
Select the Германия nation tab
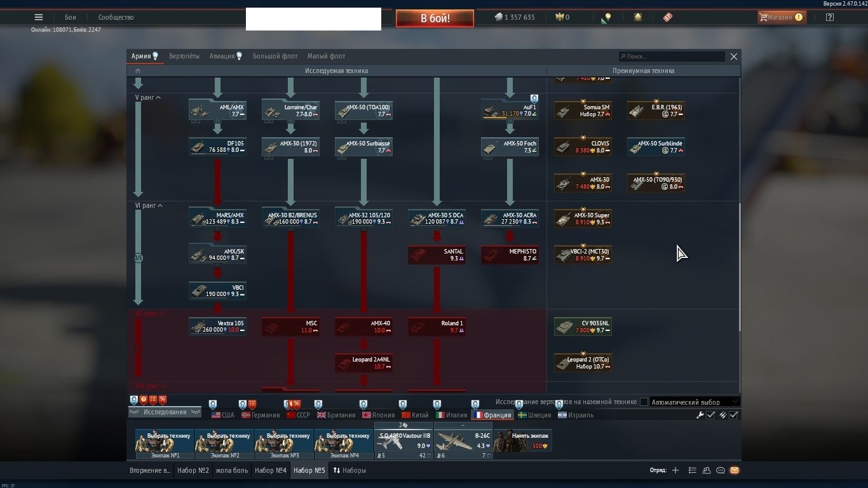pos(265,415)
